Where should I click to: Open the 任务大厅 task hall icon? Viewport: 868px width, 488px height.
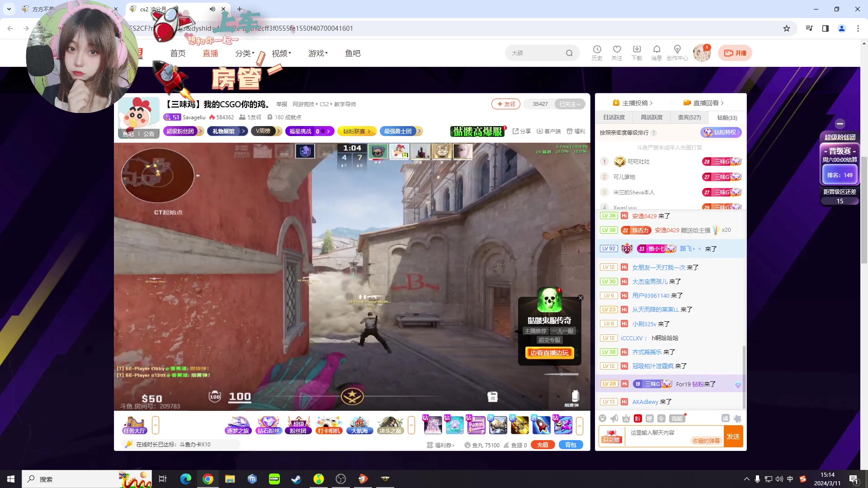(x=134, y=425)
